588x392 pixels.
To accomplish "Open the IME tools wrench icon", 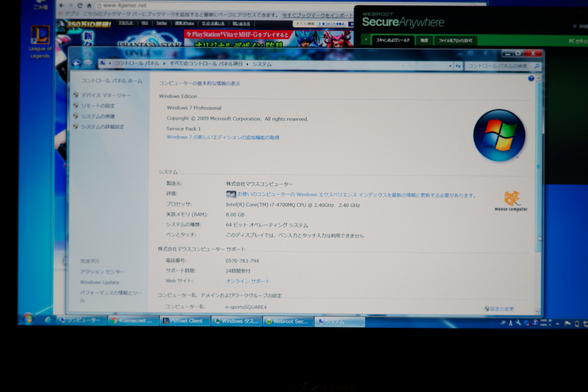I will pyautogui.click(x=519, y=323).
